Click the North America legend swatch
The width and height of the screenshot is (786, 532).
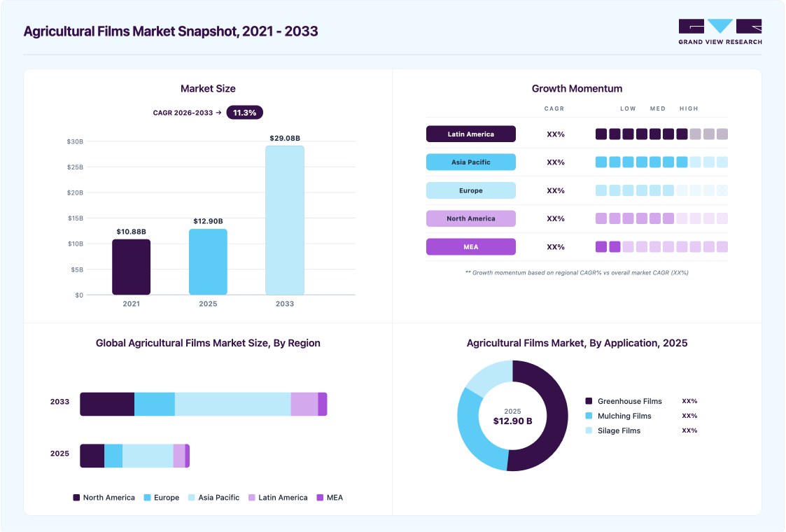[x=76, y=498]
